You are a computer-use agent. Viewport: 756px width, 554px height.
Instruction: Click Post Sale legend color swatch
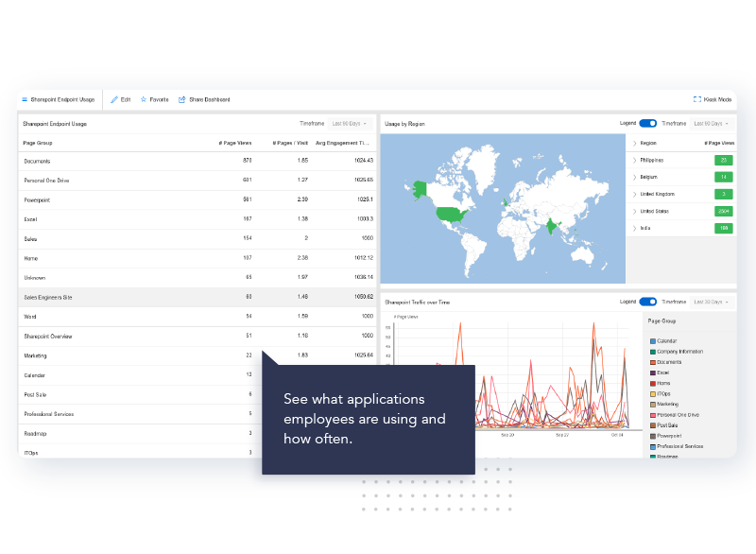[653, 425]
